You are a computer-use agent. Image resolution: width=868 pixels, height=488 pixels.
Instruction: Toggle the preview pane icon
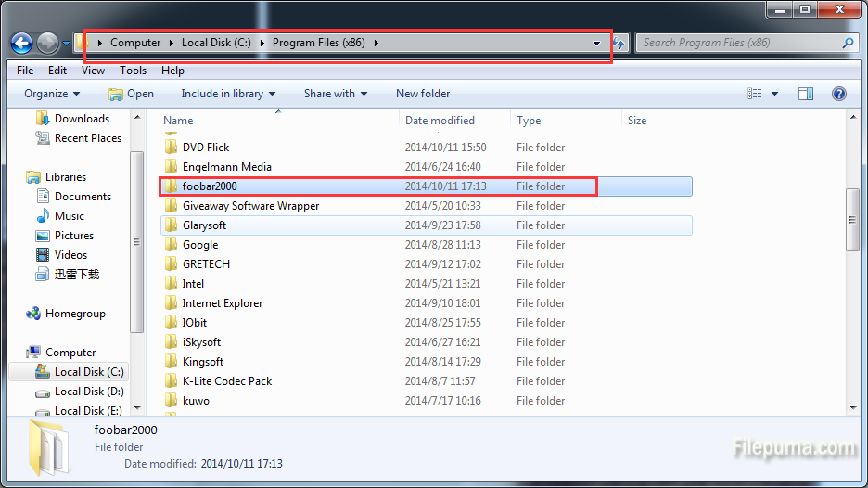pos(806,94)
